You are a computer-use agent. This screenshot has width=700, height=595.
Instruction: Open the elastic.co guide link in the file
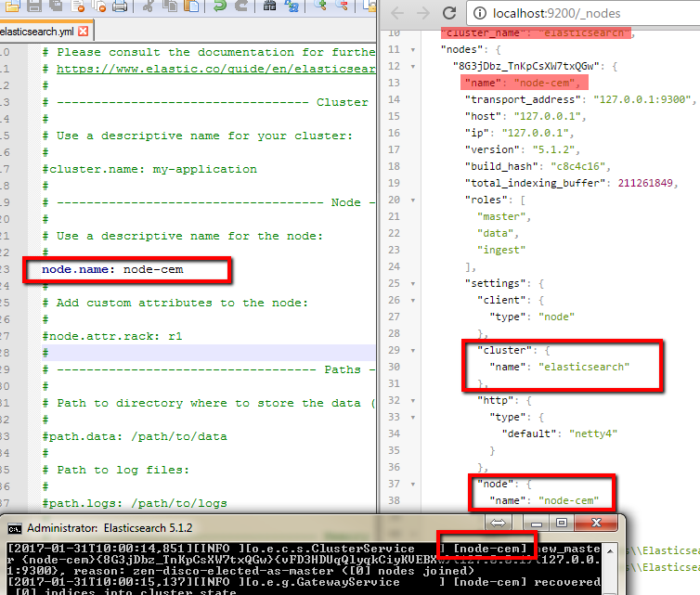coord(215,69)
